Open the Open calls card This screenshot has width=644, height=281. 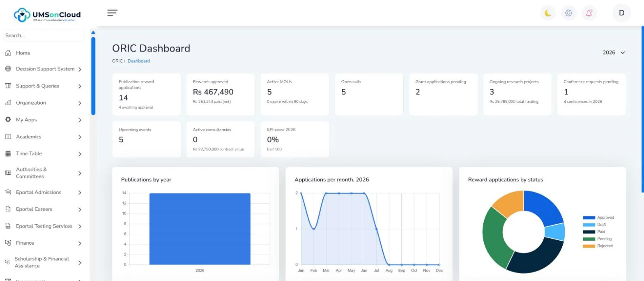(x=369, y=95)
